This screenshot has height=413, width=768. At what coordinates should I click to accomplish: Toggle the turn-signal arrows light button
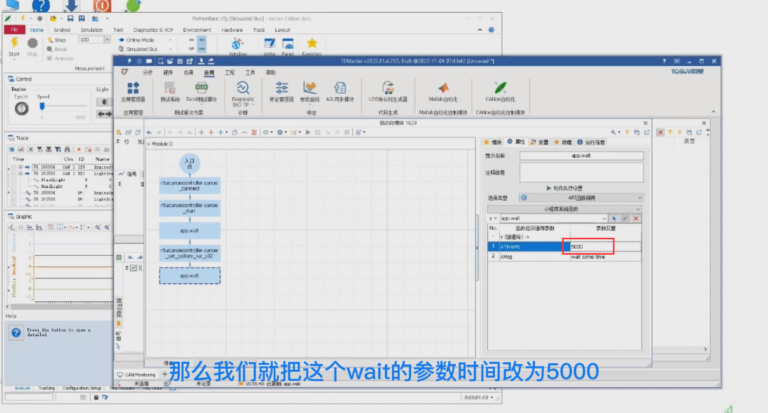(104, 114)
